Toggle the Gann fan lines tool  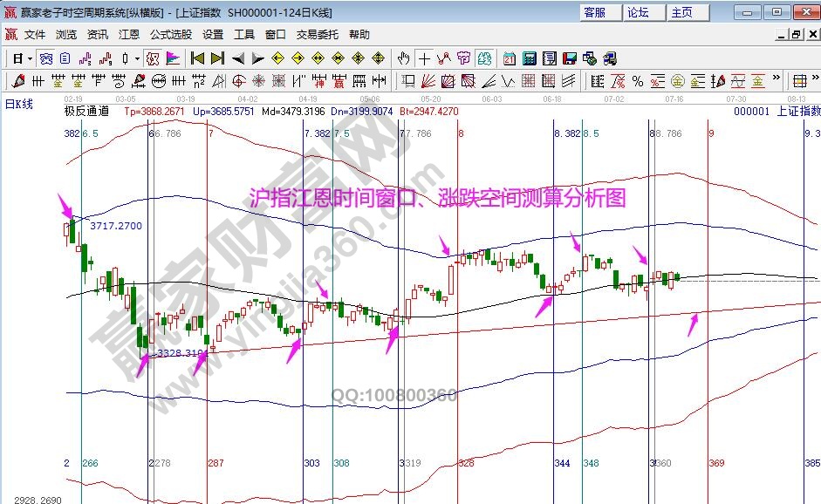pos(428,81)
